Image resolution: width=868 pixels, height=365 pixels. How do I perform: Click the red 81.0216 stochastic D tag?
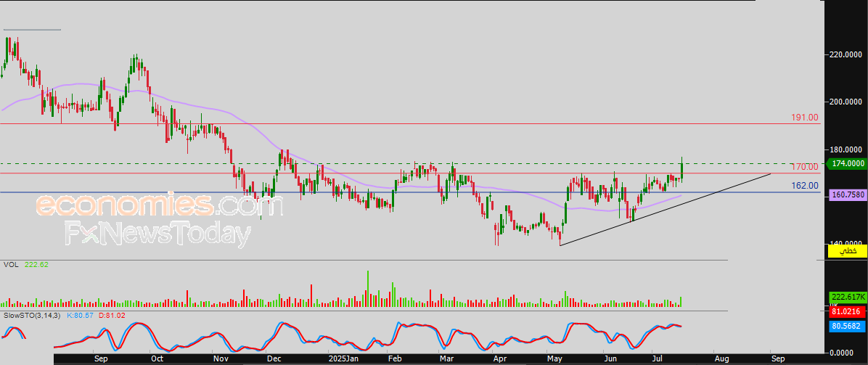pos(847,312)
